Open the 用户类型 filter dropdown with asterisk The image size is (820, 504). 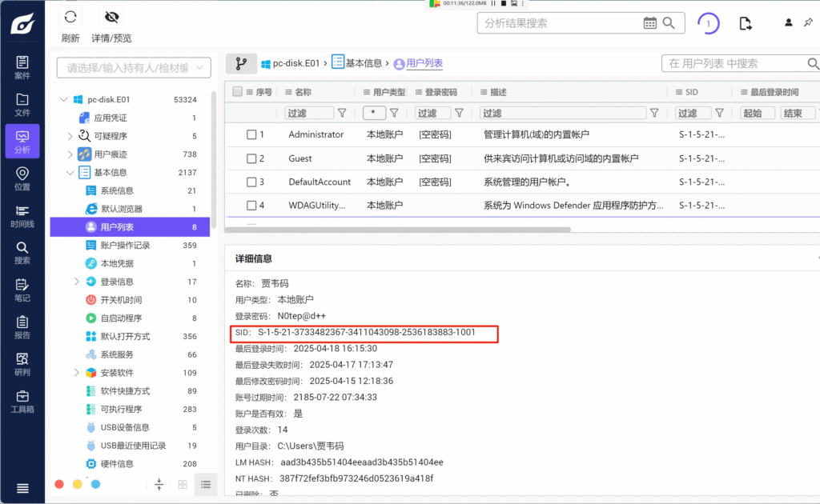pyautogui.click(x=375, y=113)
